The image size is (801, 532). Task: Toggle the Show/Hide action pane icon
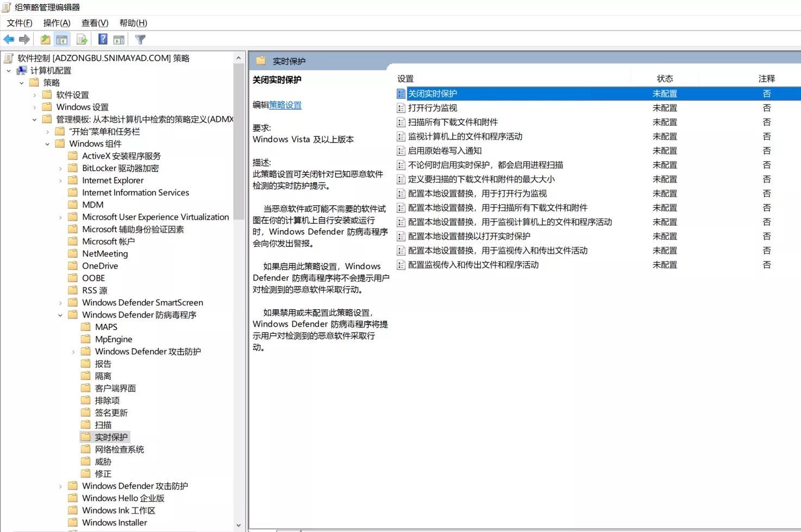(119, 40)
